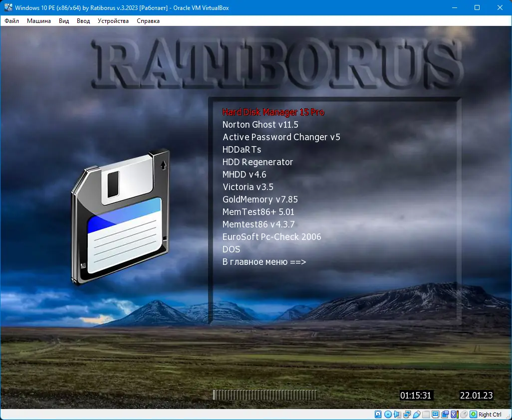
Task: Select MHDD v4.6 boot entry
Action: 244,175
